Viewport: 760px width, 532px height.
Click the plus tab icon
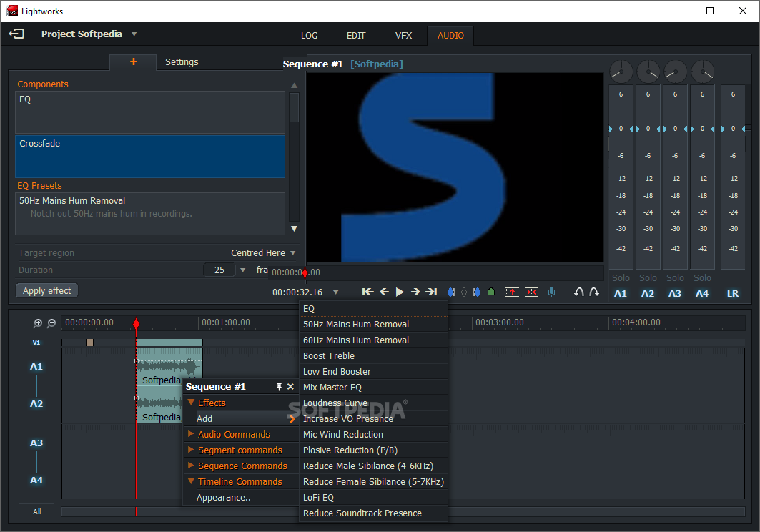point(133,61)
